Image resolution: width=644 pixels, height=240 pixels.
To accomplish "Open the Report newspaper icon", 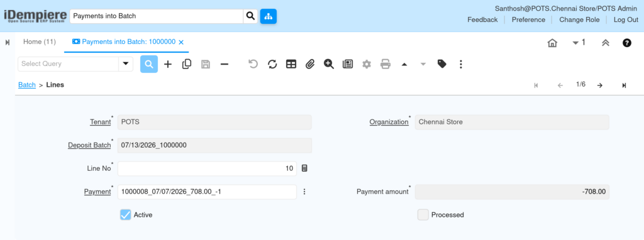I will pyautogui.click(x=348, y=64).
